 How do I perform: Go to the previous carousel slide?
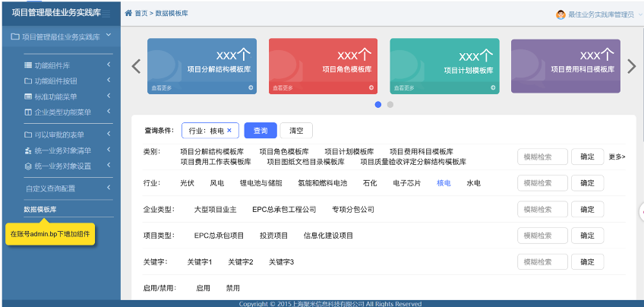coord(137,66)
